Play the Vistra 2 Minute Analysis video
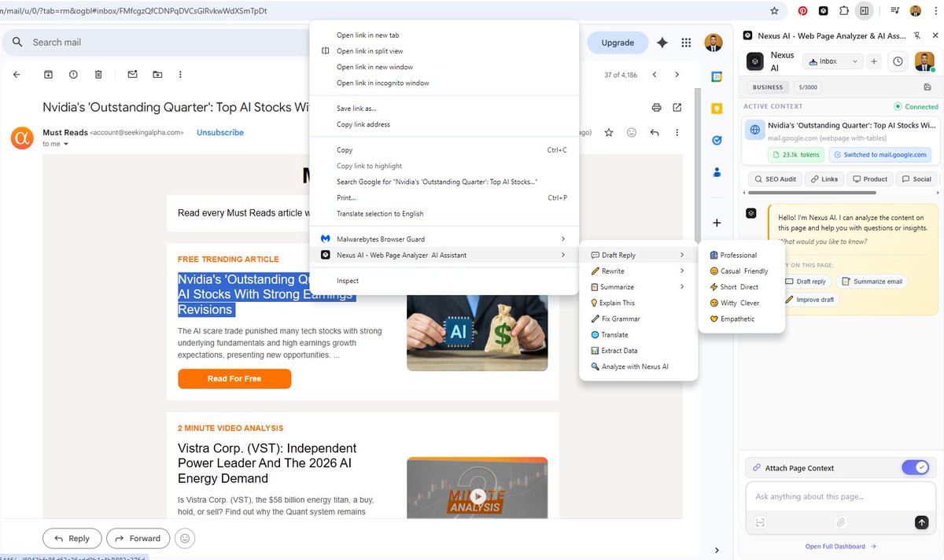This screenshot has width=944, height=560. pos(477,498)
